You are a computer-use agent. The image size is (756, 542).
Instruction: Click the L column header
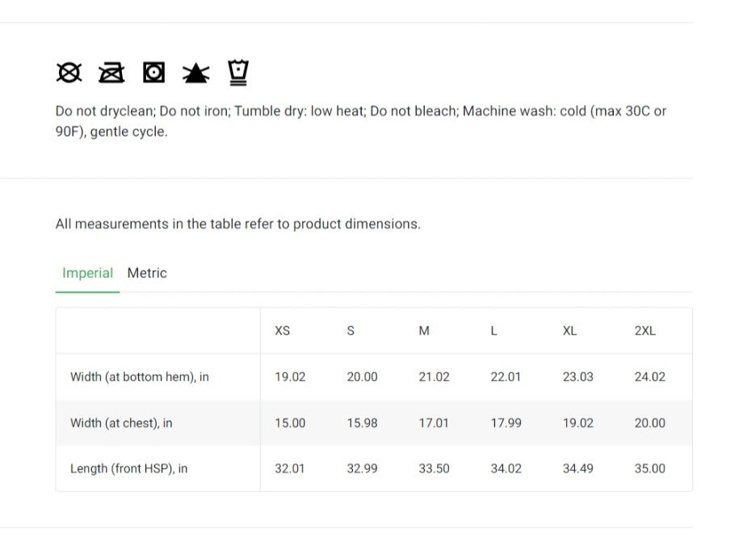coord(493,331)
